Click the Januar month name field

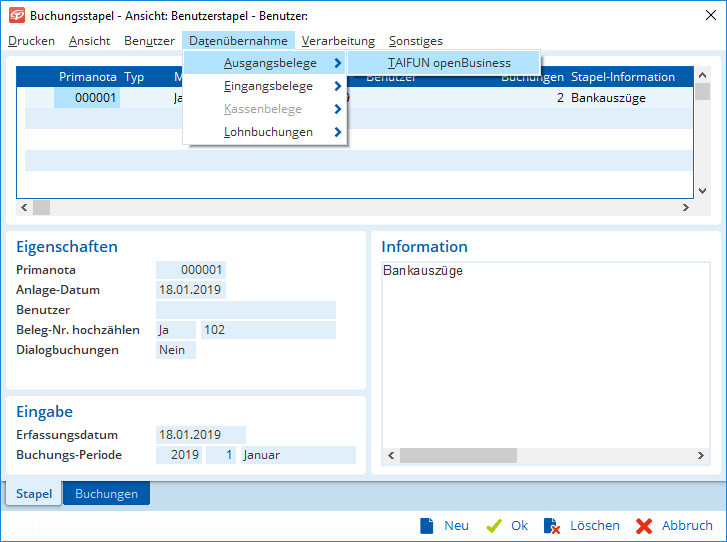(298, 455)
